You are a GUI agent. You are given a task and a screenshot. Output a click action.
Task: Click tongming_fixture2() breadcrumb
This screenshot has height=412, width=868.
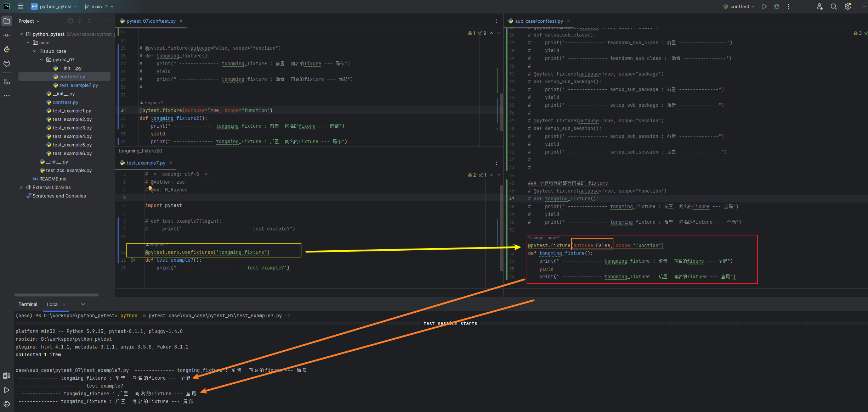140,151
